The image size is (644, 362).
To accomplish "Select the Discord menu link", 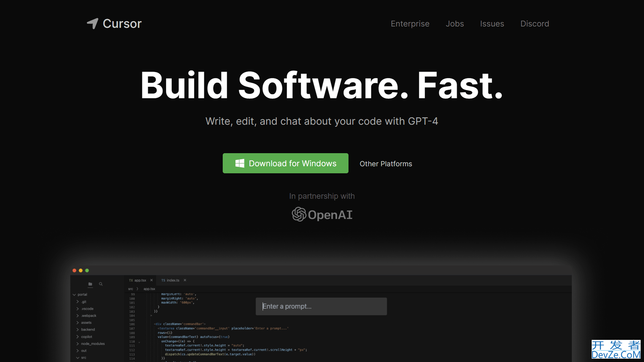I will click(x=534, y=23).
